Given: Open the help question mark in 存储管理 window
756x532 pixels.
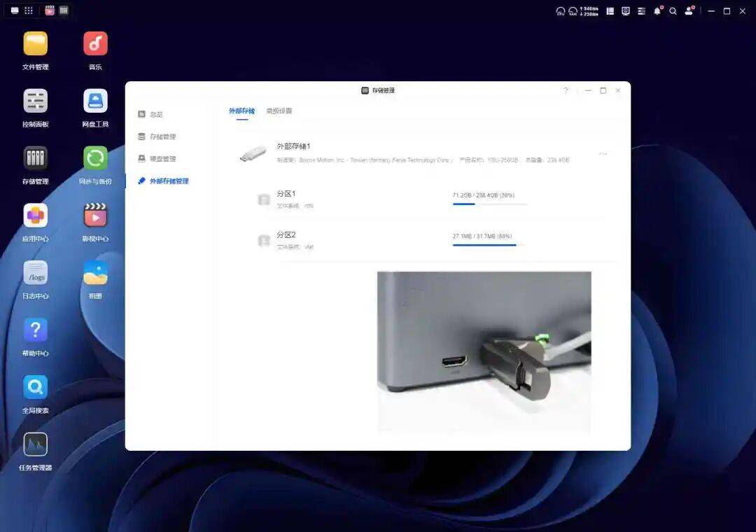Looking at the screenshot, I should point(566,91).
